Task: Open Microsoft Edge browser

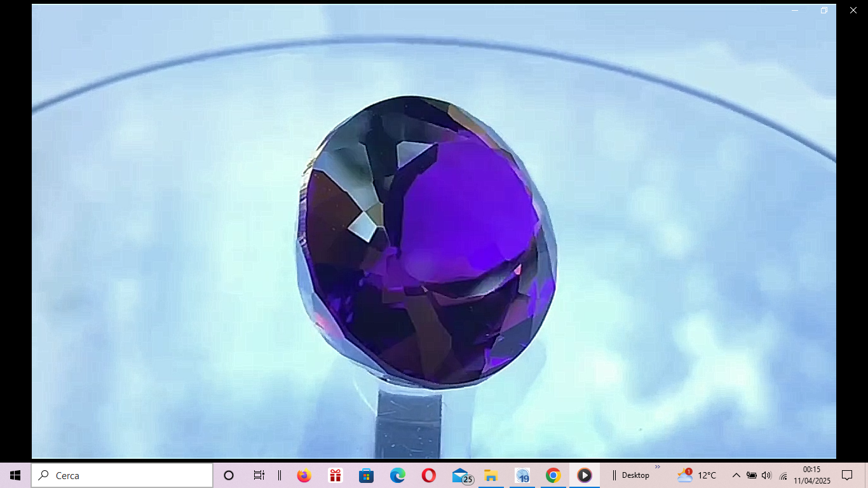Action: 397,475
